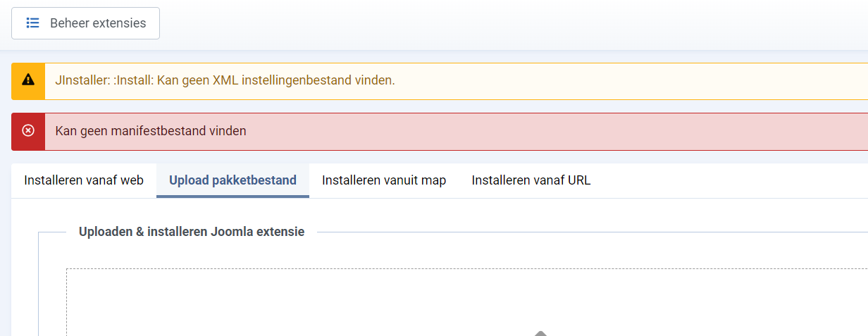Click the word 'XML' in the warning
868x336 pixels.
coord(225,80)
